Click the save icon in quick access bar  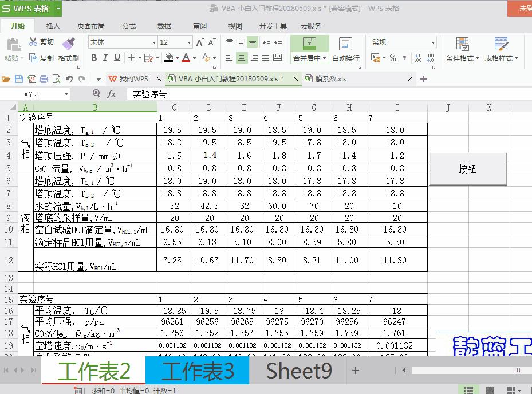coord(19,78)
